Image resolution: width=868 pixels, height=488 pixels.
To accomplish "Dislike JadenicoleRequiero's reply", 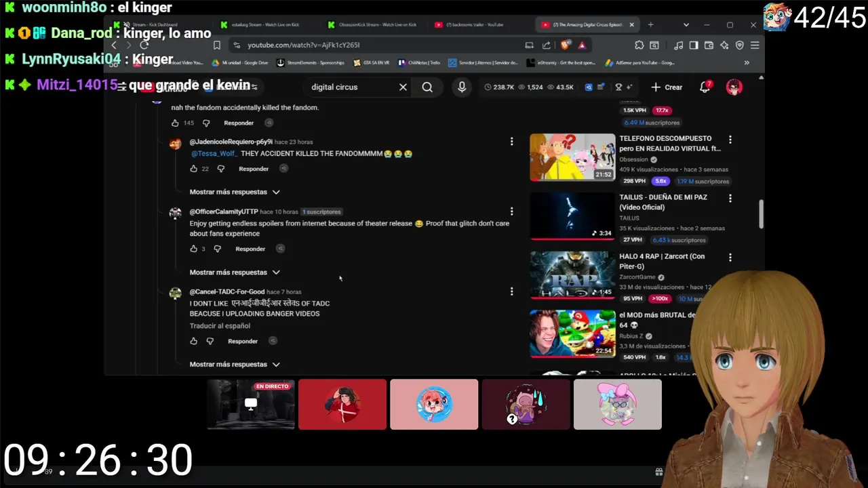I will 220,169.
